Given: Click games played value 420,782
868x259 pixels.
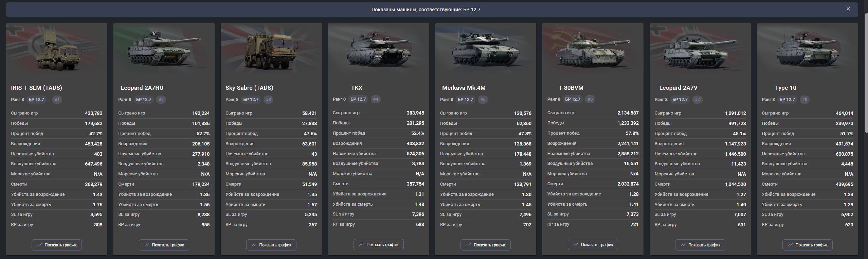Looking at the screenshot, I should click(93, 113).
